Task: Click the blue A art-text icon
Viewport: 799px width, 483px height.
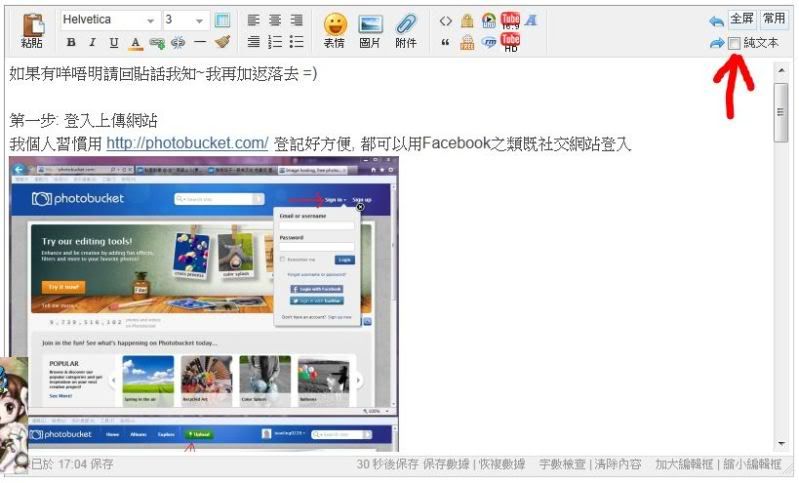Action: click(x=531, y=20)
